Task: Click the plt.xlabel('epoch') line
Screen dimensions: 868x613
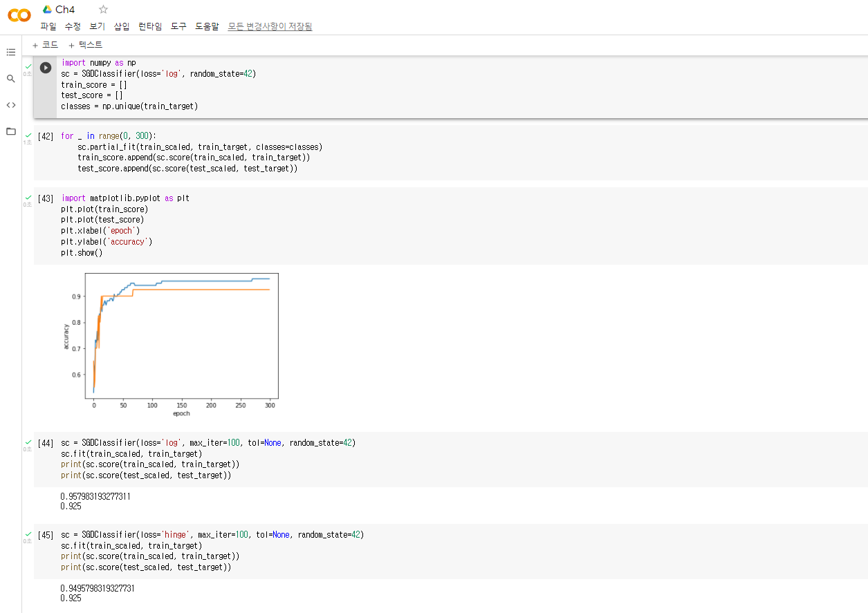Action: click(100, 231)
